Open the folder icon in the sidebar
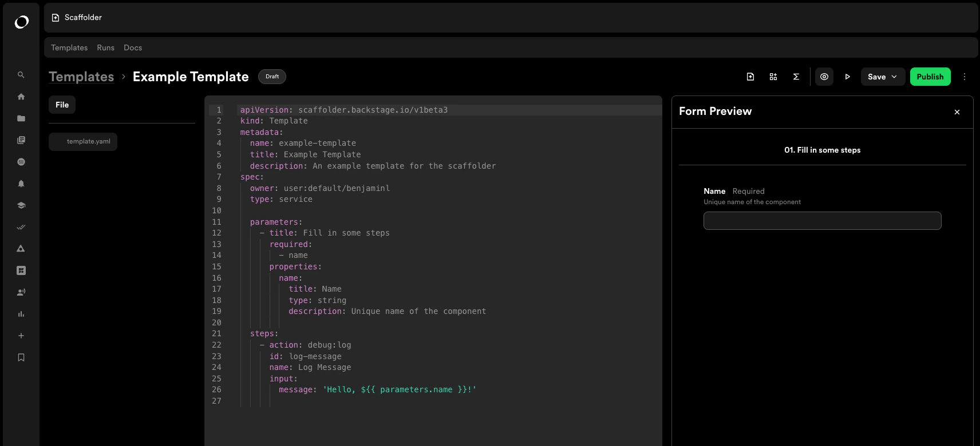The width and height of the screenshot is (980, 446). point(21,118)
